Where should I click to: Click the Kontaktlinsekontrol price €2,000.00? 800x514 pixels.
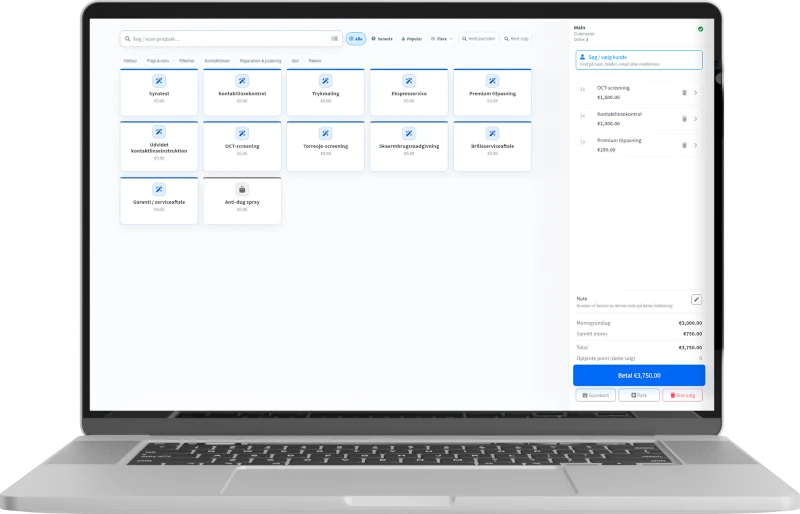tap(609, 124)
